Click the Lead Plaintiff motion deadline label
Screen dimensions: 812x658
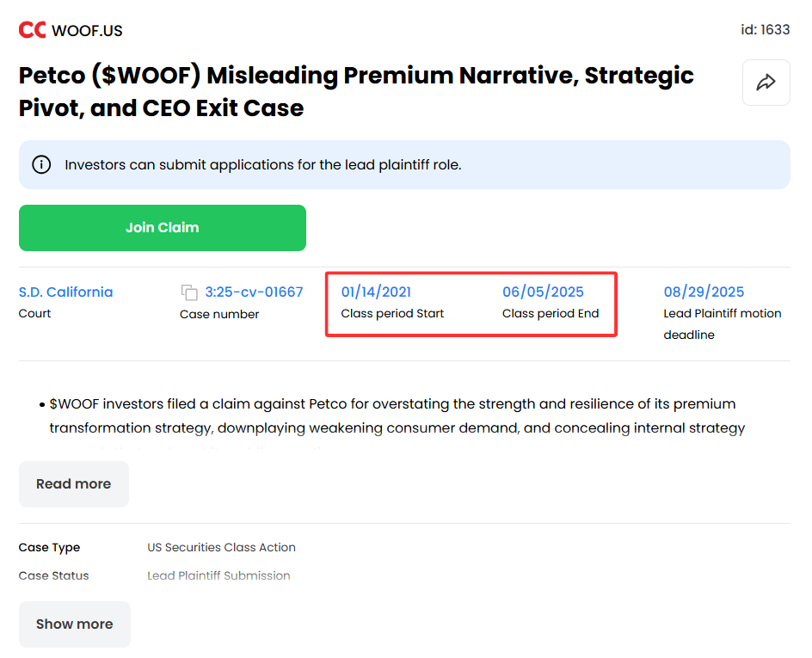pos(722,324)
